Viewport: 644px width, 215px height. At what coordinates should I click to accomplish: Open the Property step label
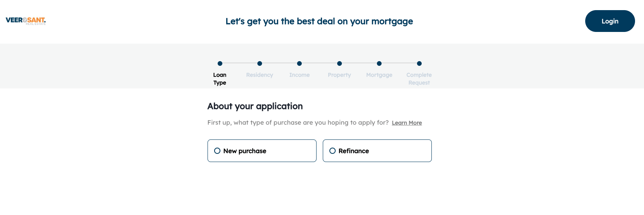tap(339, 75)
